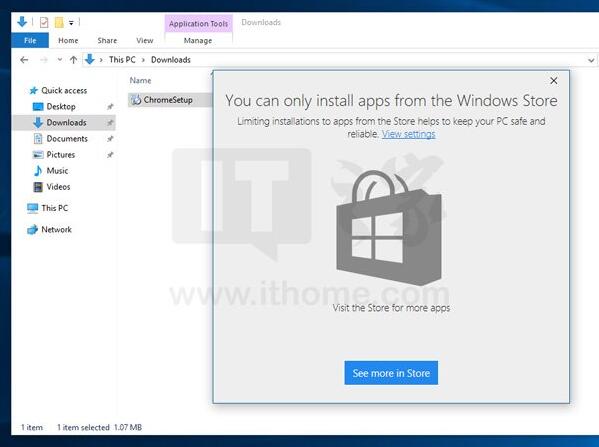Viewport: 599px width, 447px height.
Task: Click Downloads in the address breadcrumb
Action: click(171, 60)
